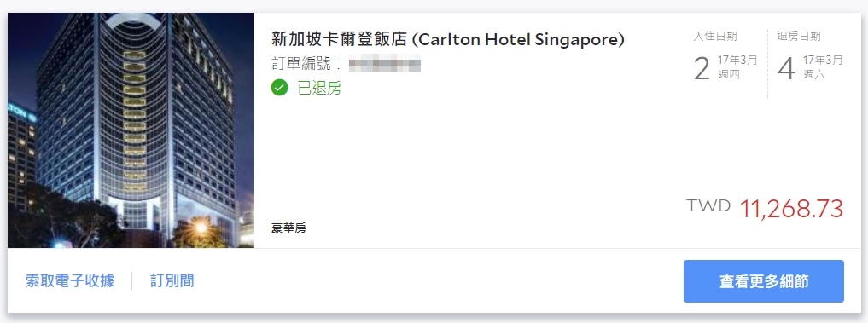The width and height of the screenshot is (868, 323).
Task: Open 索取電子收據 receipt link
Action: 70,280
